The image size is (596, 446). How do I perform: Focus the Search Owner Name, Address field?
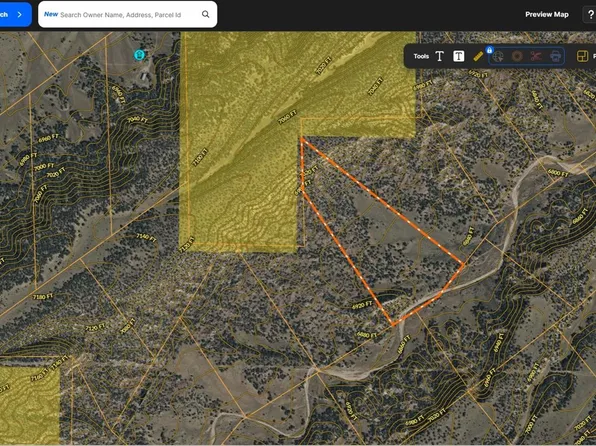coord(128,14)
